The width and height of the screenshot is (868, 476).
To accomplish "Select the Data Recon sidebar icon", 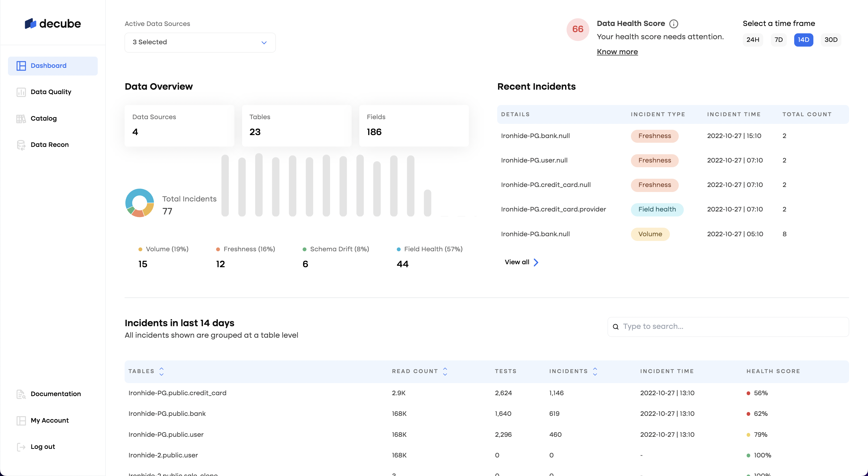I will point(21,145).
